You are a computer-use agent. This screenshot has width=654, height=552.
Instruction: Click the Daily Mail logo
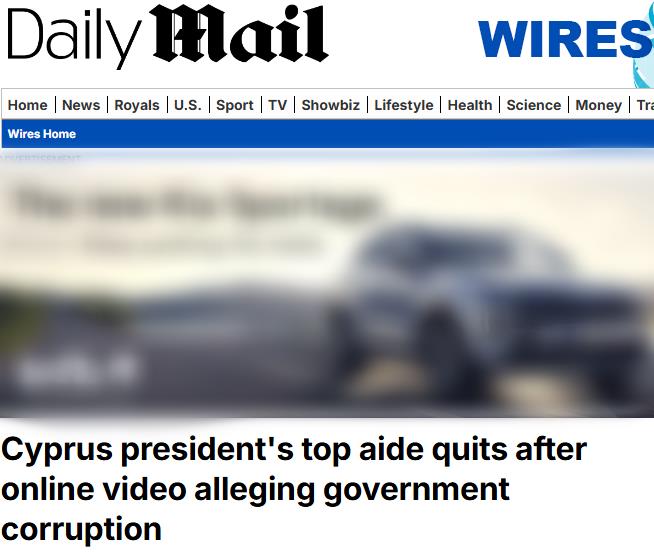(168, 36)
